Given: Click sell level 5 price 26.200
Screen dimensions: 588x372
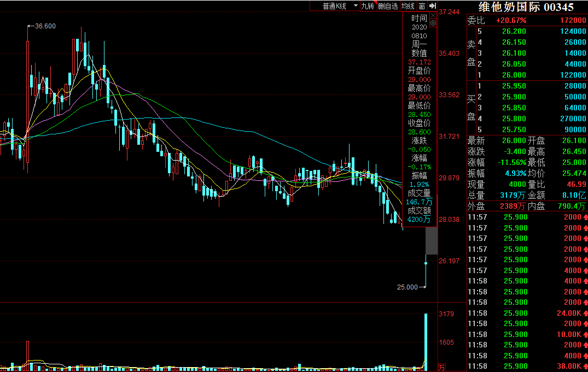Looking at the screenshot, I should [x=514, y=31].
